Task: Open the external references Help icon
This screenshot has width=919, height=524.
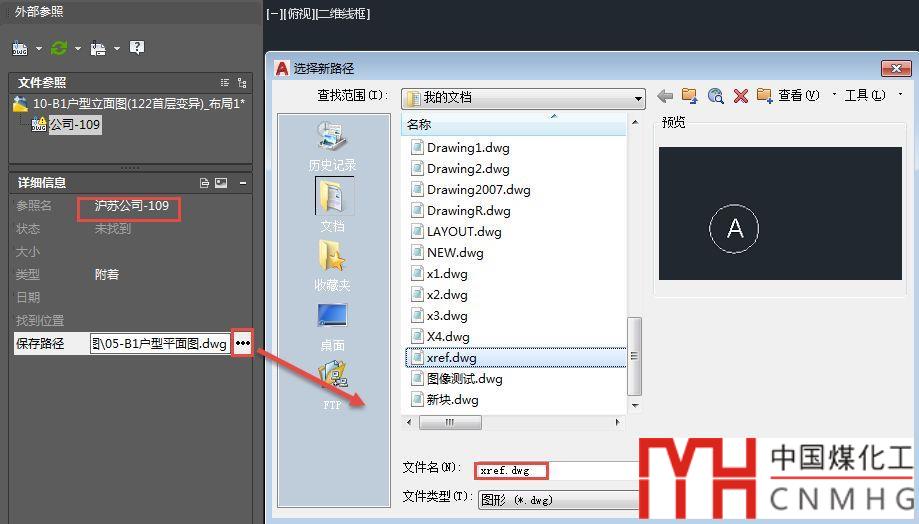Action: tap(137, 48)
